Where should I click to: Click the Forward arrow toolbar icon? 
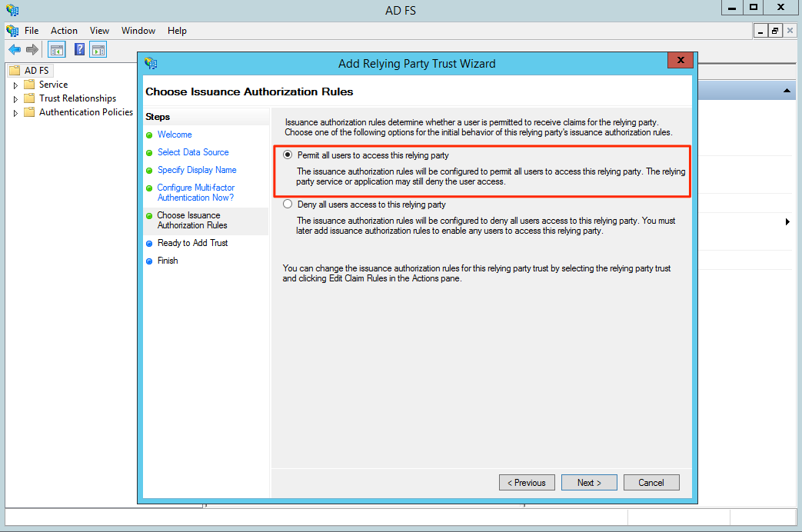point(32,50)
